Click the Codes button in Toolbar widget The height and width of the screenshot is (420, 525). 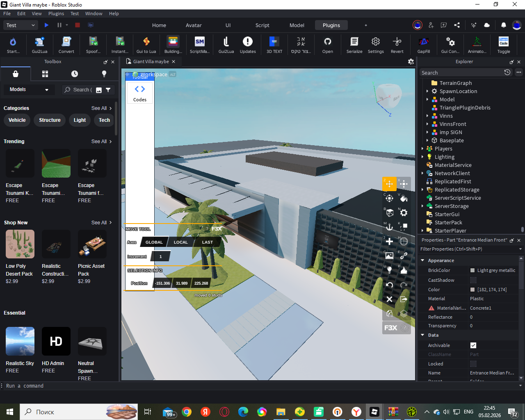[x=140, y=93]
